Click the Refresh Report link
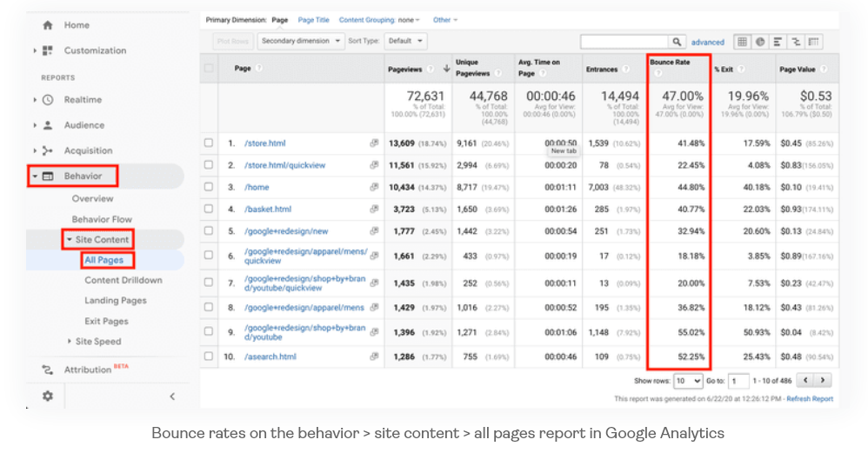 [810, 399]
